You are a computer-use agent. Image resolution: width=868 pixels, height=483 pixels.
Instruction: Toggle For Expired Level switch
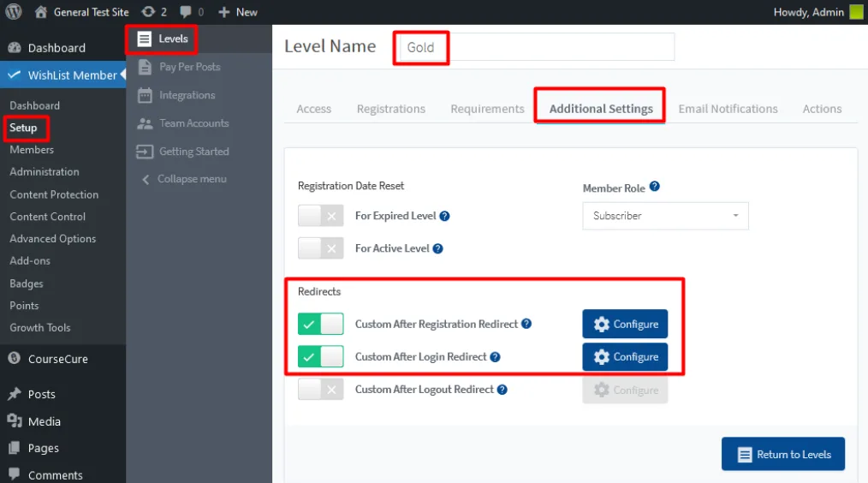pos(320,216)
